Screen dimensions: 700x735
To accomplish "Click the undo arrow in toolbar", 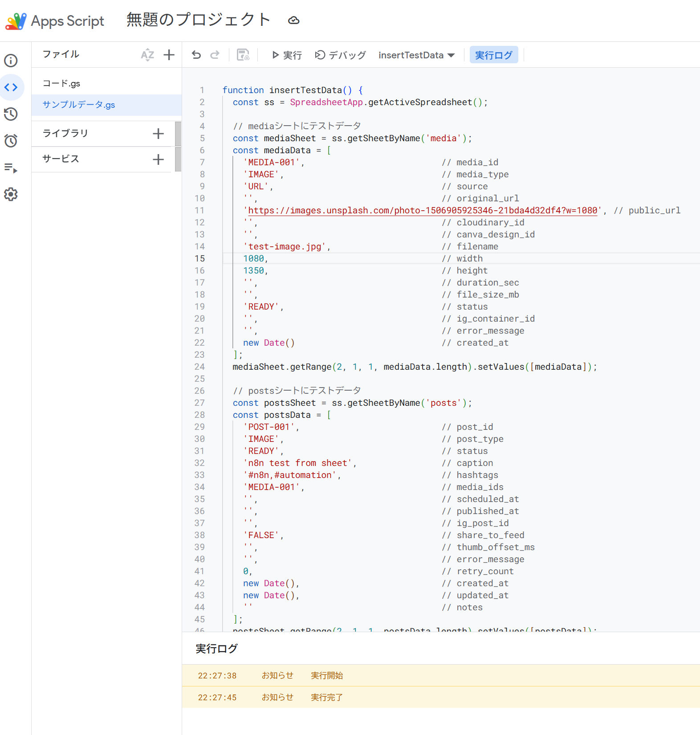I will point(196,55).
